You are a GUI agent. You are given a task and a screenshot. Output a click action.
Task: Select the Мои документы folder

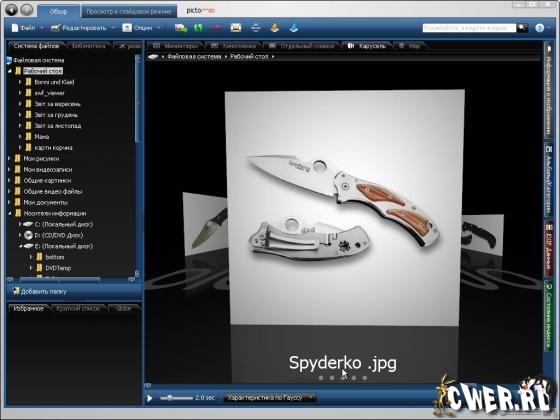click(45, 202)
